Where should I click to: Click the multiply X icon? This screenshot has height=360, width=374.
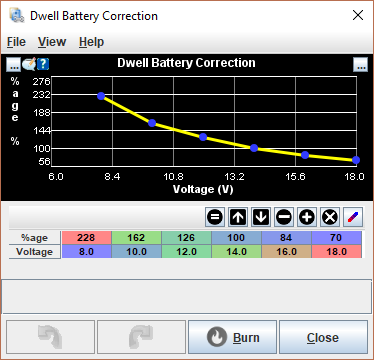point(330,217)
